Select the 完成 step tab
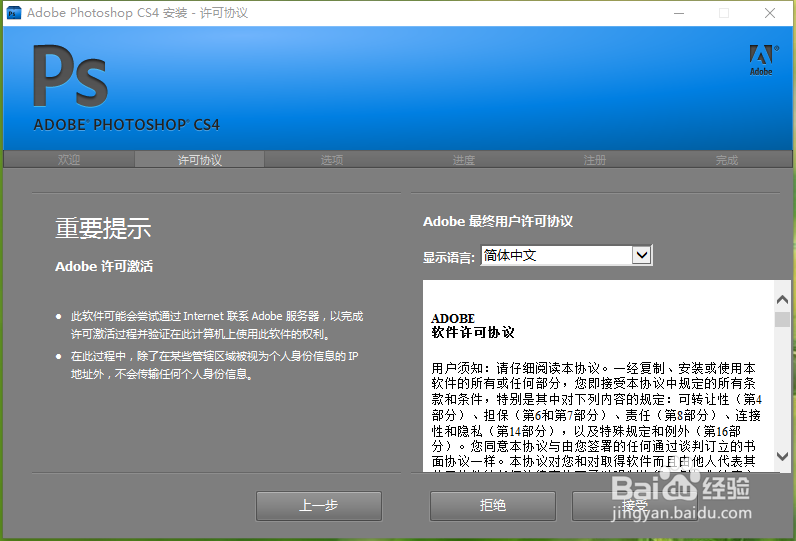The height and width of the screenshot is (541, 796). point(726,160)
